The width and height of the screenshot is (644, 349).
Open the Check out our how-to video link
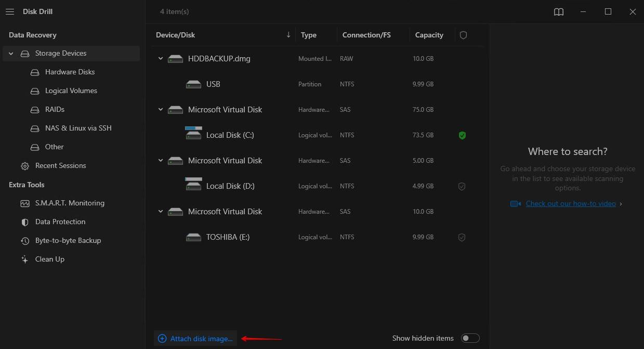(x=571, y=204)
